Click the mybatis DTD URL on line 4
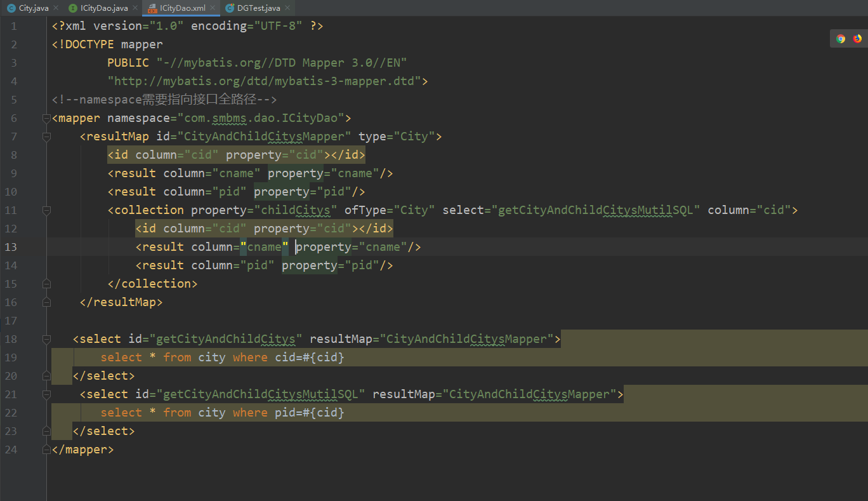Viewport: 868px width, 501px height. point(265,81)
